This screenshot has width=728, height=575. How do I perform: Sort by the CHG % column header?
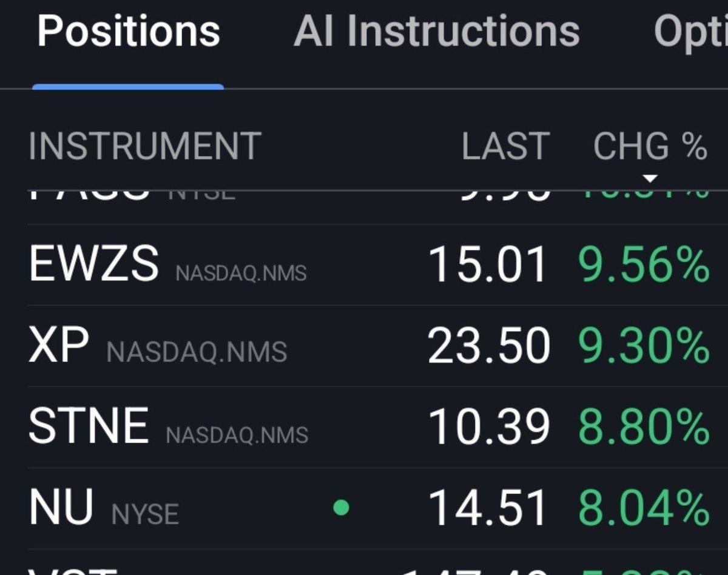[x=650, y=146]
